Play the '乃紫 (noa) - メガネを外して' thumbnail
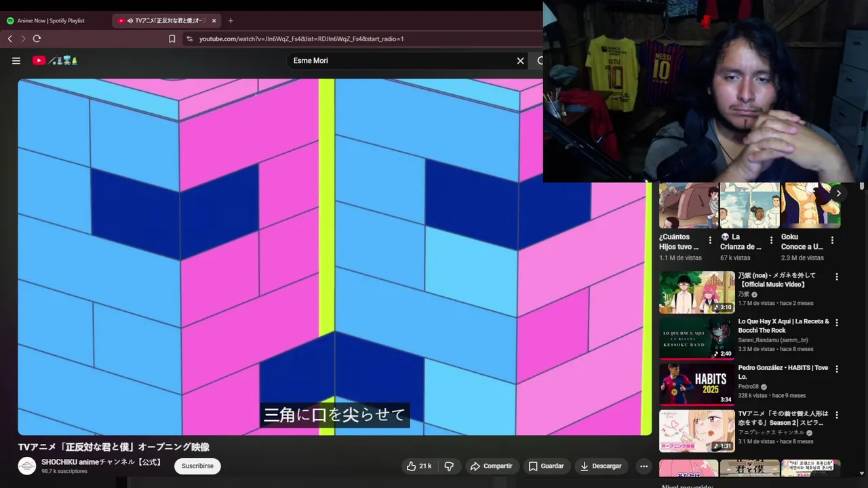868x488 pixels. pos(697,292)
